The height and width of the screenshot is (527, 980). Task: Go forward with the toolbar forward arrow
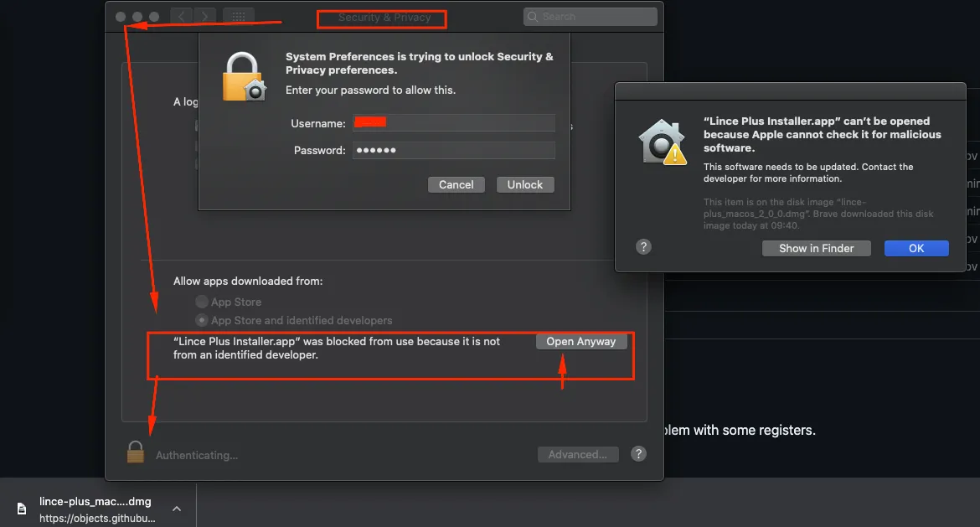pyautogui.click(x=204, y=16)
